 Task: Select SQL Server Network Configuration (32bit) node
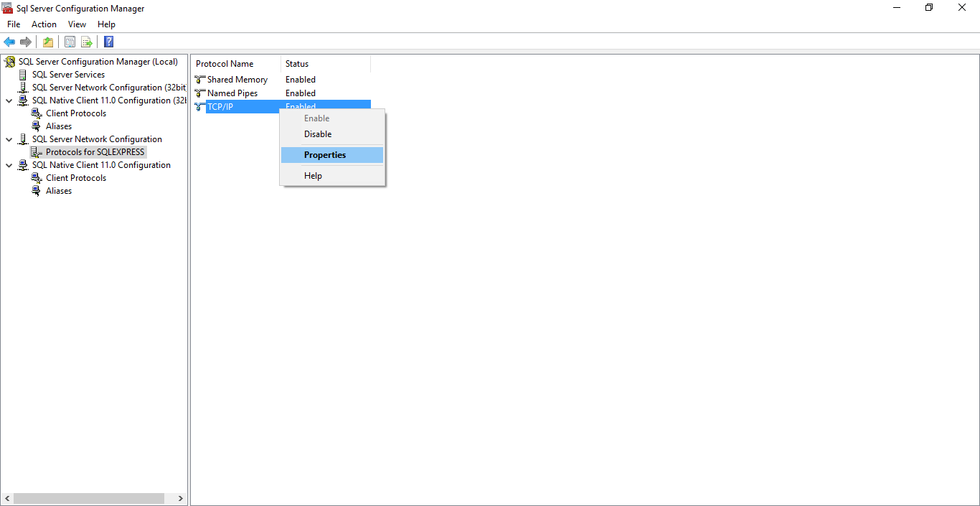pyautogui.click(x=109, y=88)
